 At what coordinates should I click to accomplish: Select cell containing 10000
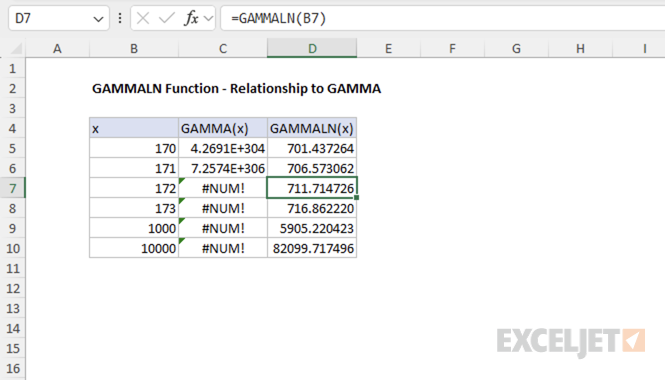click(x=134, y=248)
